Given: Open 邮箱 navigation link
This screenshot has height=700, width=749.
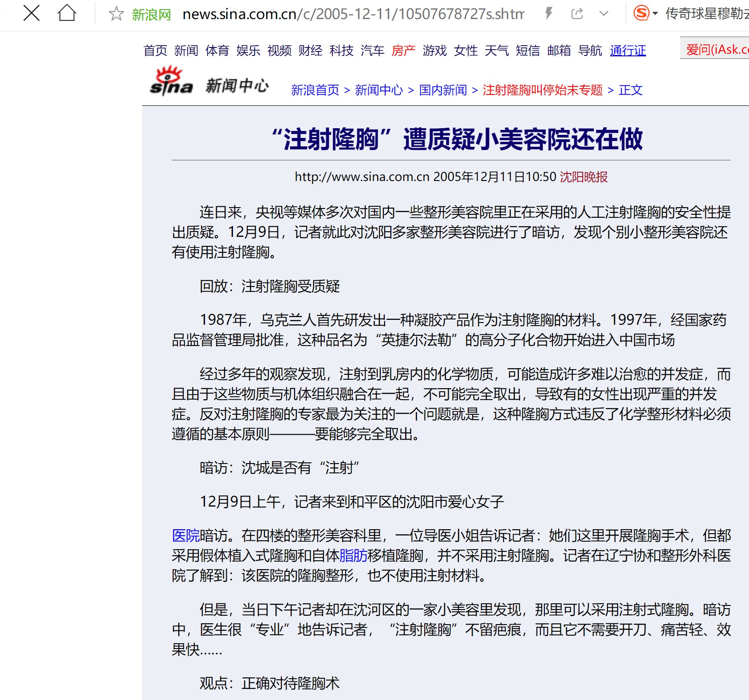Looking at the screenshot, I should click(559, 51).
